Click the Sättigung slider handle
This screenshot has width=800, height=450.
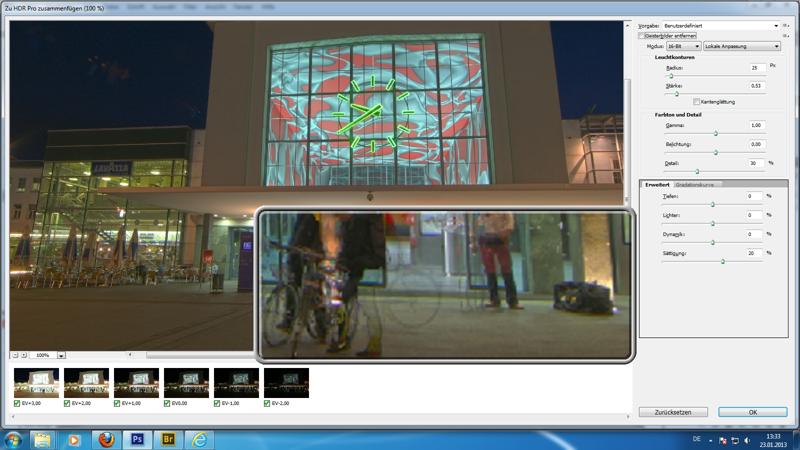(x=722, y=261)
